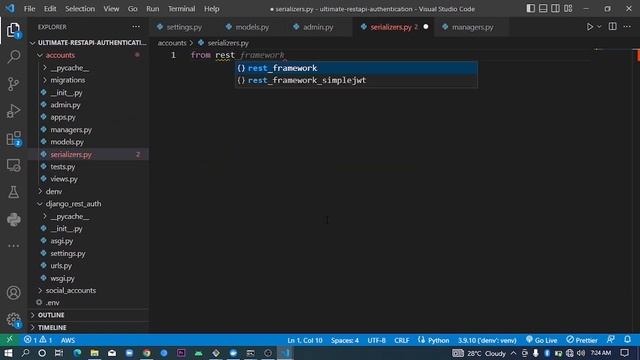
Task: Open the run options dropdown arrow
Action: pyautogui.click(x=599, y=27)
